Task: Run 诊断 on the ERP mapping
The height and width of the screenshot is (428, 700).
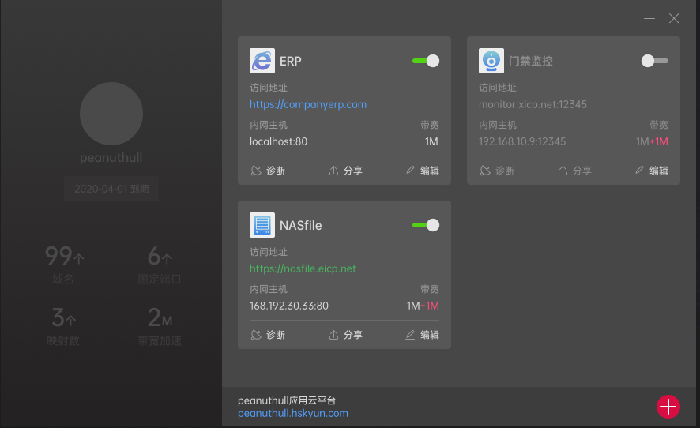Action: tap(267, 171)
